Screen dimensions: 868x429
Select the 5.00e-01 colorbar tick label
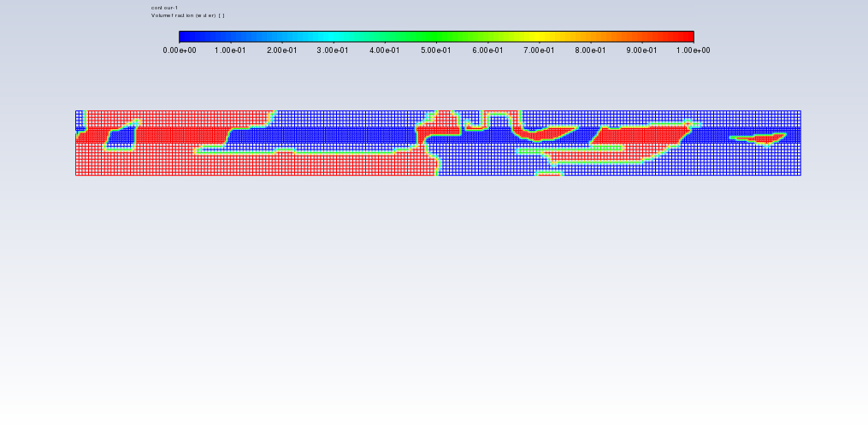click(436, 50)
